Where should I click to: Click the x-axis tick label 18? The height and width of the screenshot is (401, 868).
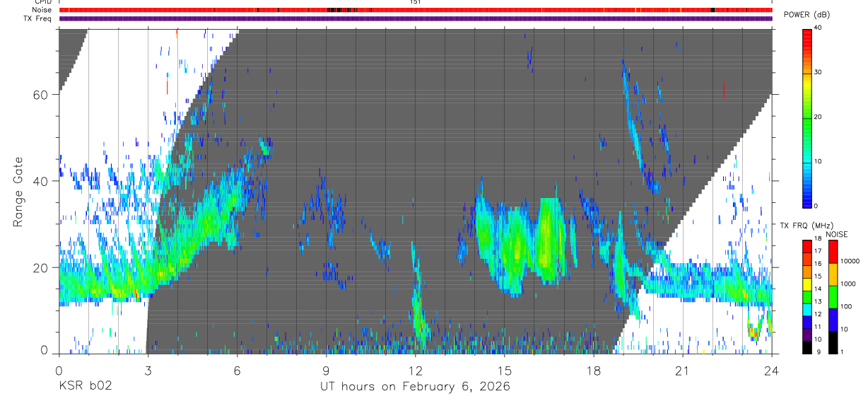click(x=594, y=371)
